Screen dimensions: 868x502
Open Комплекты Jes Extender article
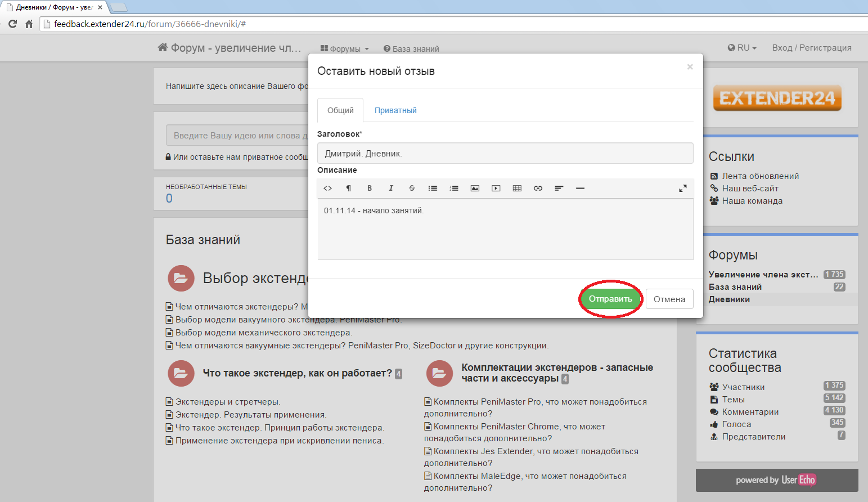tap(531, 457)
